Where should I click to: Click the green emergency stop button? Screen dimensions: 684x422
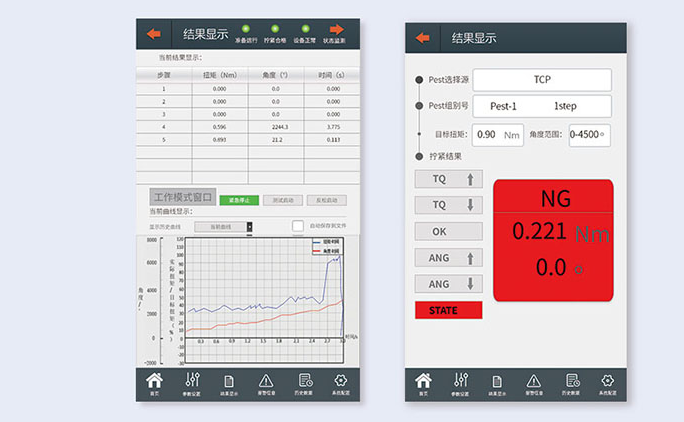239,200
